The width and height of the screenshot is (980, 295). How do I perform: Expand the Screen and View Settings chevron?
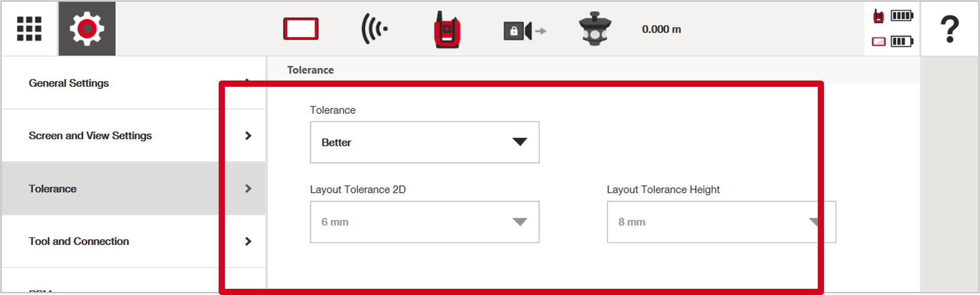(x=248, y=136)
